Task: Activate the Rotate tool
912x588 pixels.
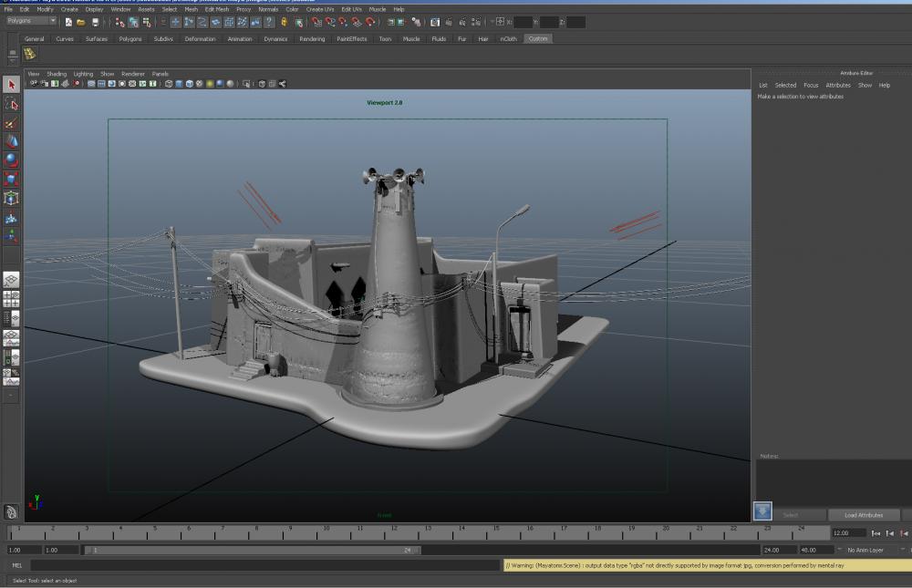Action: pos(11,160)
